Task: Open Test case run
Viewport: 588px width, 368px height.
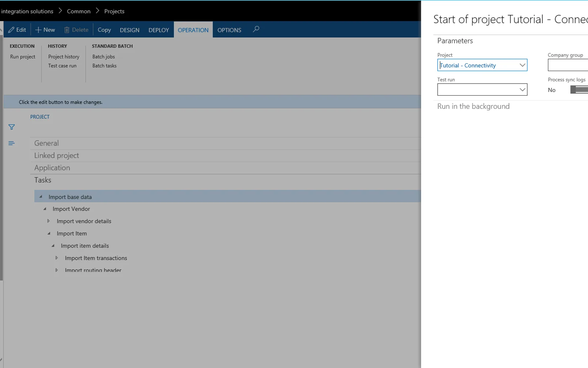Action: [62, 66]
